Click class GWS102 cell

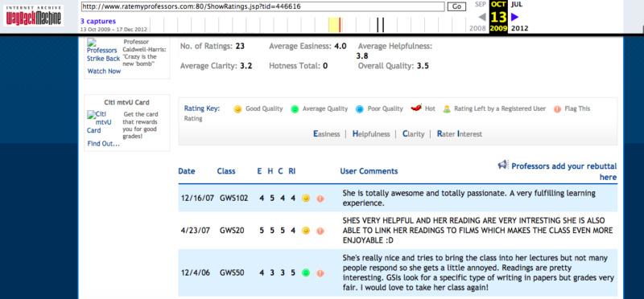234,199
